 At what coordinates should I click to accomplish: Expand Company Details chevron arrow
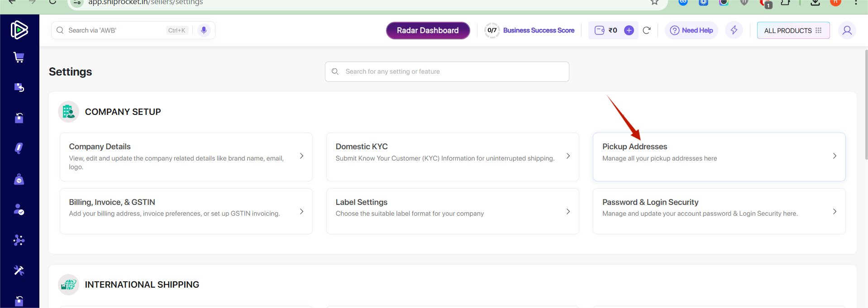[x=301, y=156]
